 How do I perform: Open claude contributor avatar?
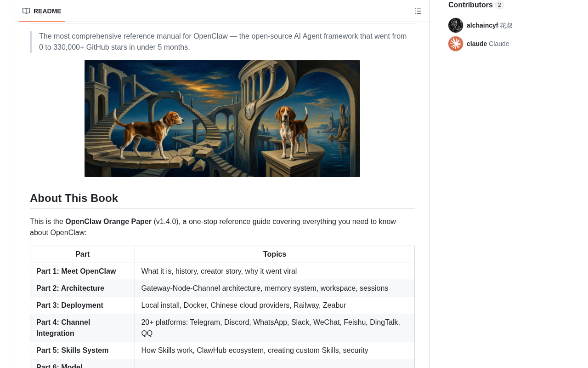[456, 44]
